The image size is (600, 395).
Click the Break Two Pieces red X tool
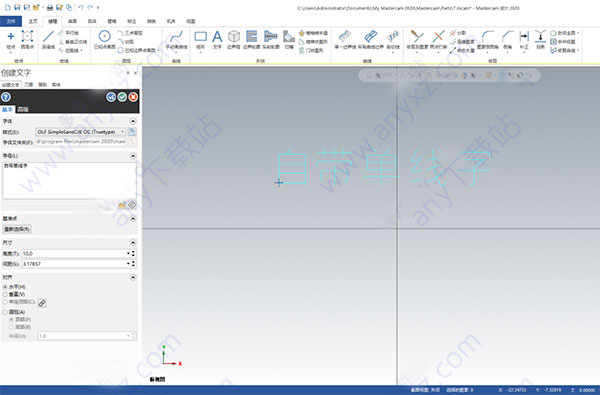438,40
